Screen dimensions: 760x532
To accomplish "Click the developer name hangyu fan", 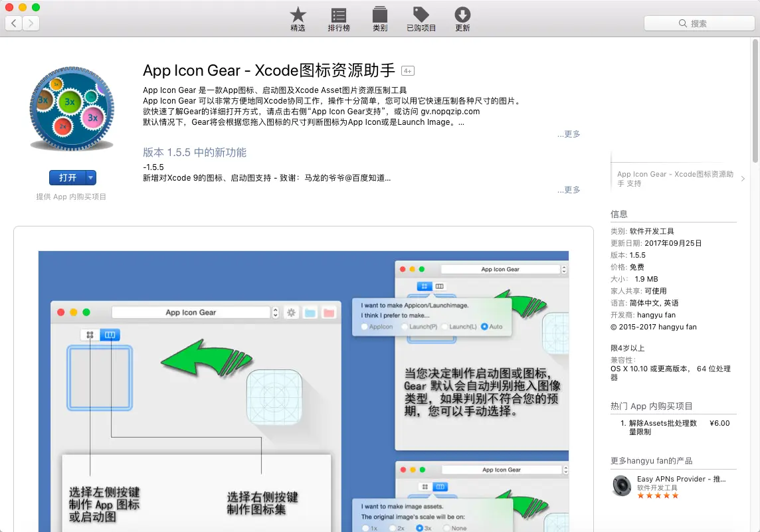I will point(656,315).
